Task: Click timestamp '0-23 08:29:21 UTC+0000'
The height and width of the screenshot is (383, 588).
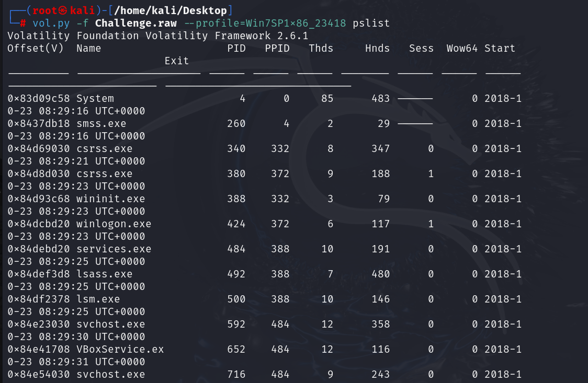Action: tap(76, 161)
